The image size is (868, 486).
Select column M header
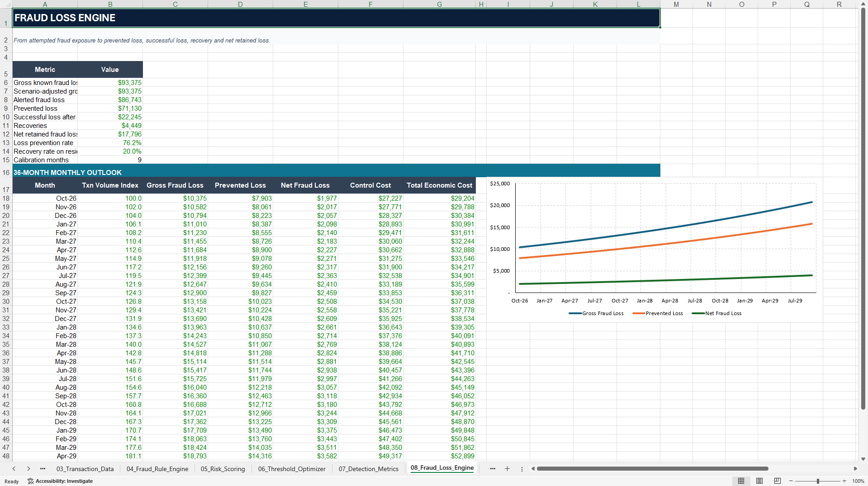[676, 4]
